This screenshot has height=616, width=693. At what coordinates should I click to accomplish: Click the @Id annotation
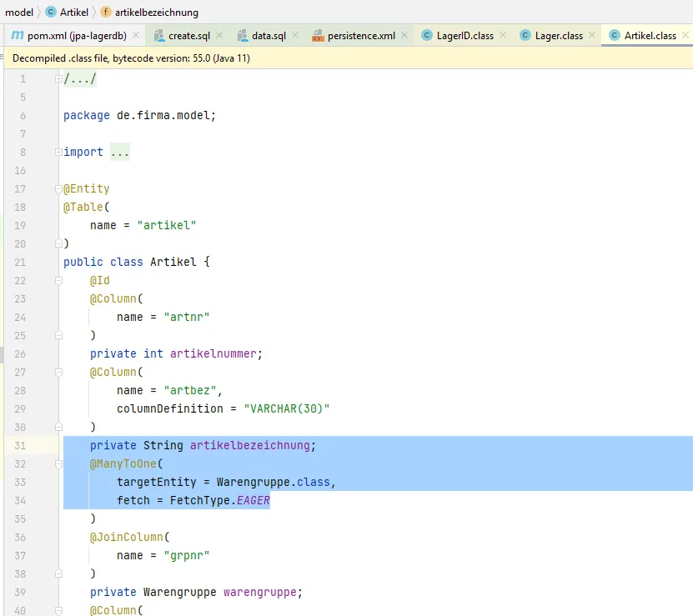[100, 281]
